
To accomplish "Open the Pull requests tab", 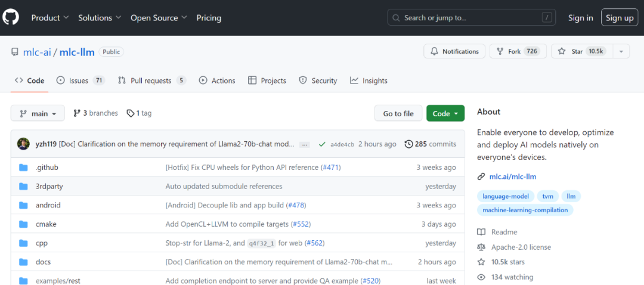I will 152,80.
